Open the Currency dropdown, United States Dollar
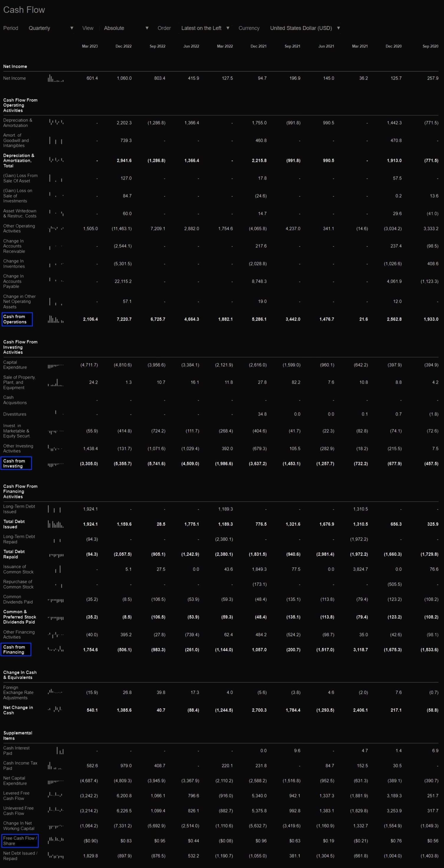Image resolution: width=444 pixels, height=868 pixels. 305,28
